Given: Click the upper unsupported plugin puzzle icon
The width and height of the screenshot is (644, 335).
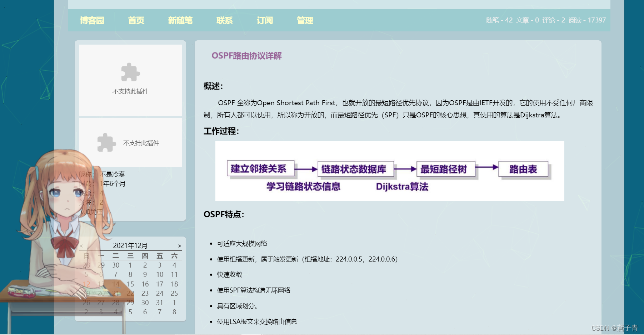Looking at the screenshot, I should pos(130,72).
